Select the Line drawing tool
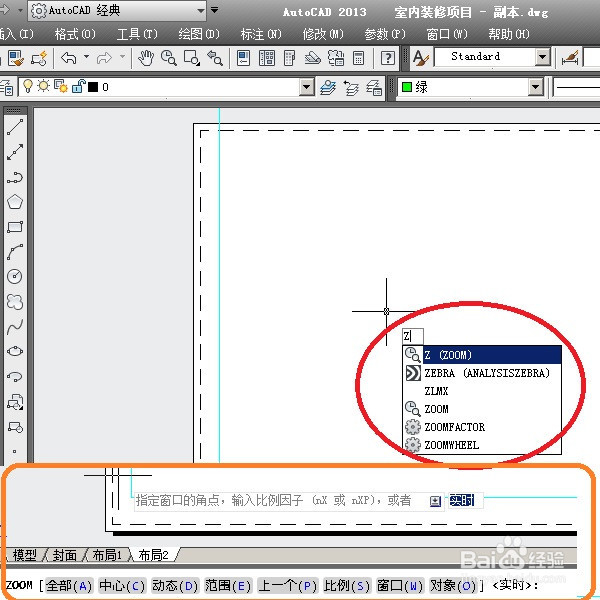The height and width of the screenshot is (600, 600). coord(15,127)
